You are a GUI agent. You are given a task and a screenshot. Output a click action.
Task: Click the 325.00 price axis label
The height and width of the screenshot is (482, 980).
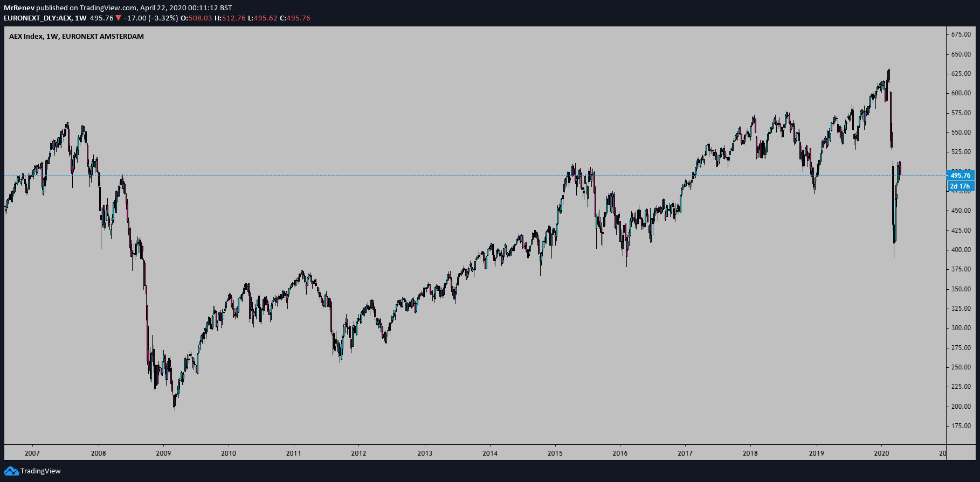[x=961, y=309]
